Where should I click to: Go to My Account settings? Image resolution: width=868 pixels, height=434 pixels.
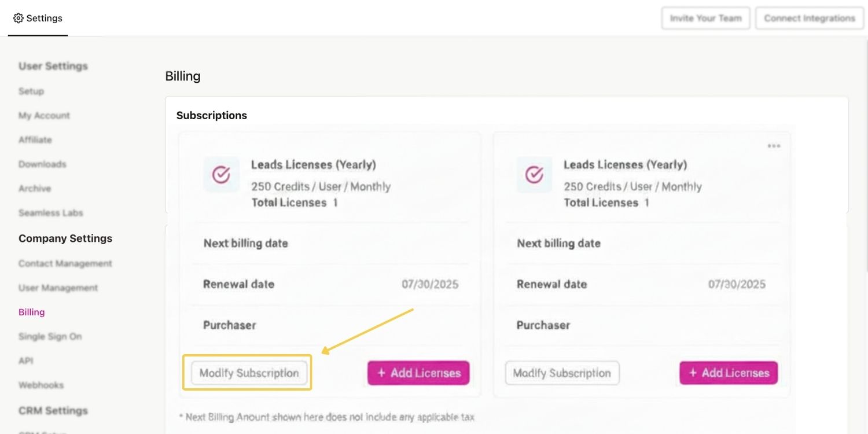click(44, 115)
